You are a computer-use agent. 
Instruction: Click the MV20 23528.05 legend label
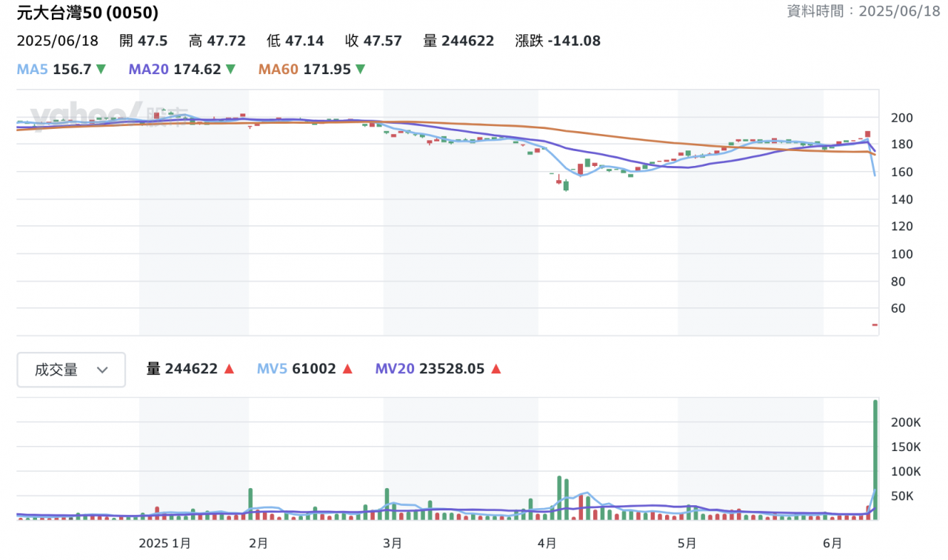coord(430,369)
